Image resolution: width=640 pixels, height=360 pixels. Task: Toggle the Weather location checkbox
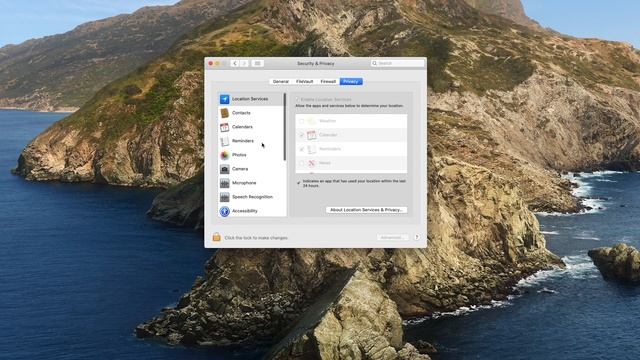pyautogui.click(x=302, y=121)
